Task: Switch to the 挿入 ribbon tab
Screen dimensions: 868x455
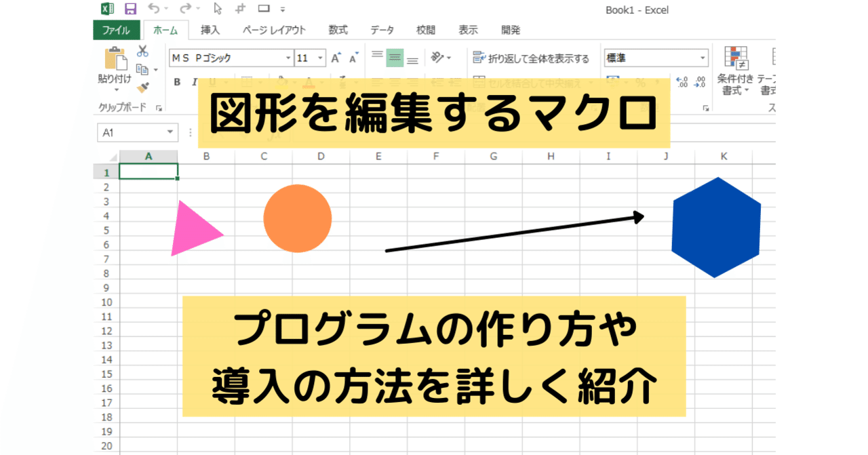Action: coord(210,30)
